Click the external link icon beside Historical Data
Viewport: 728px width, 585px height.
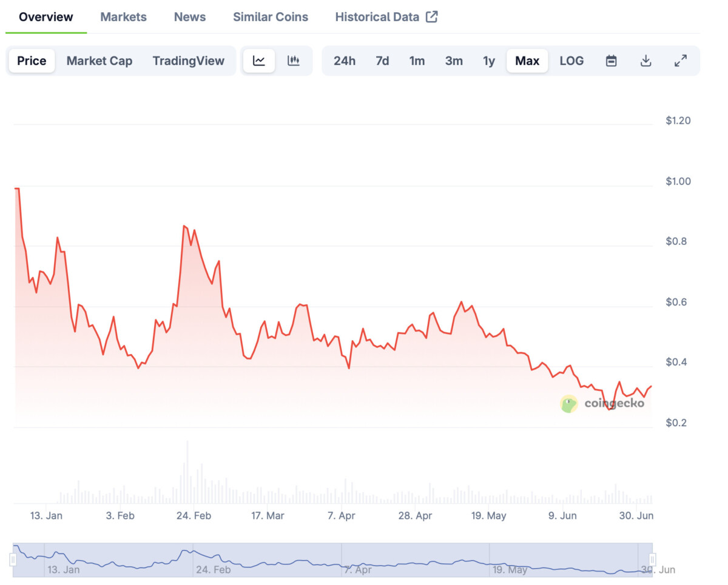click(431, 17)
